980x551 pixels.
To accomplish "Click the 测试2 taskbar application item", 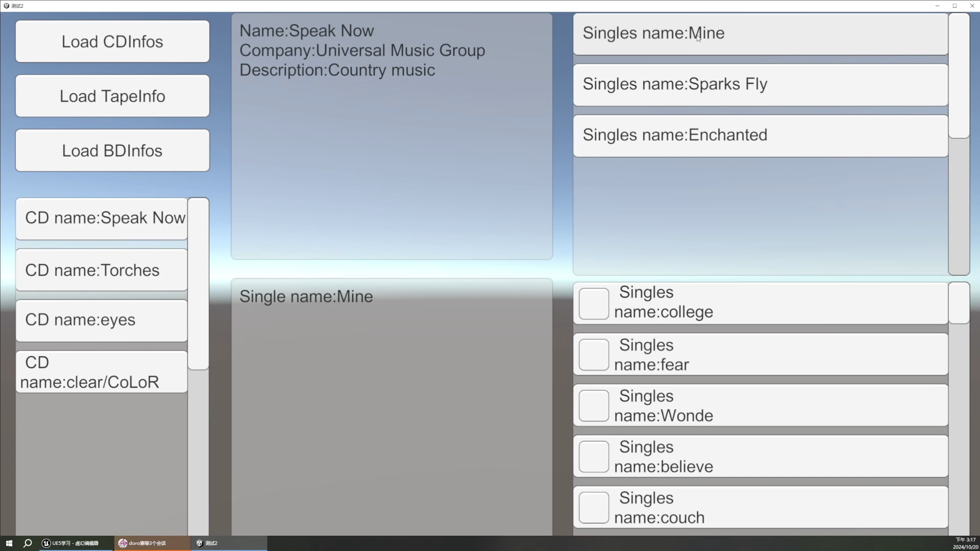I will pos(229,543).
